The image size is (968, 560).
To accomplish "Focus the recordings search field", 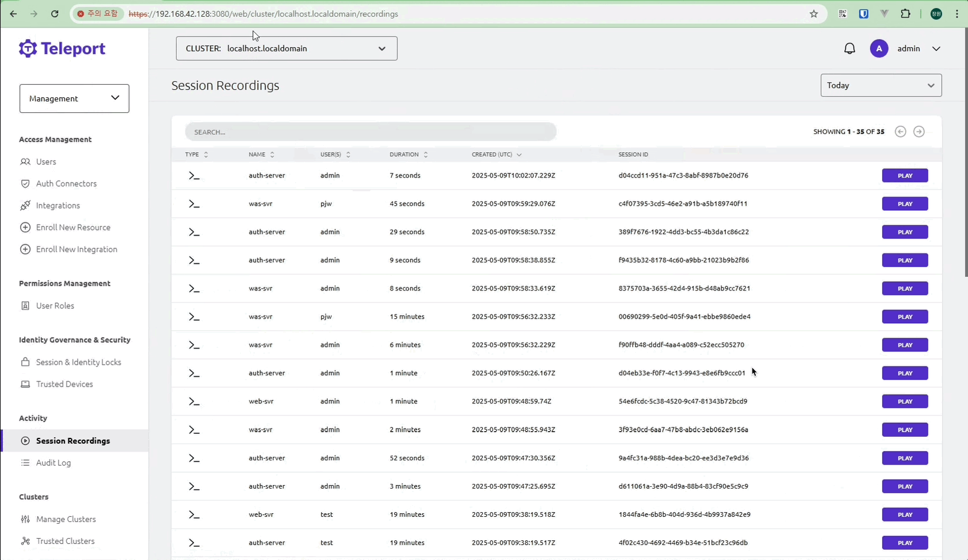I will tap(370, 132).
